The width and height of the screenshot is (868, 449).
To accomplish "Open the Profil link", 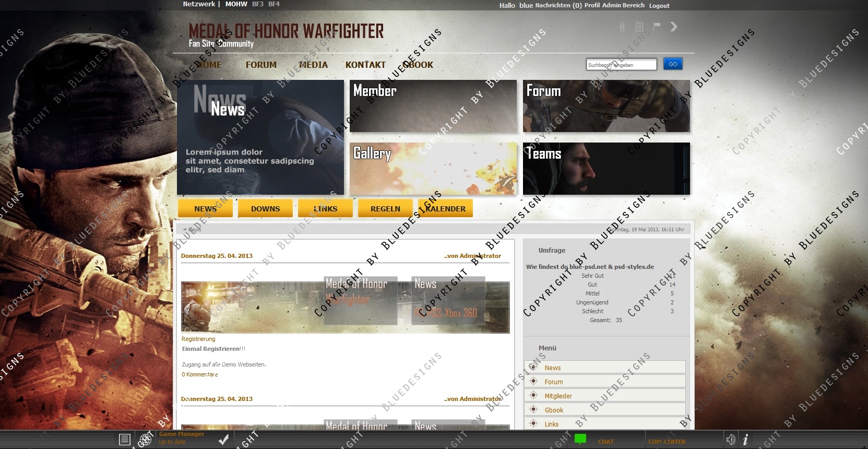I will click(592, 5).
